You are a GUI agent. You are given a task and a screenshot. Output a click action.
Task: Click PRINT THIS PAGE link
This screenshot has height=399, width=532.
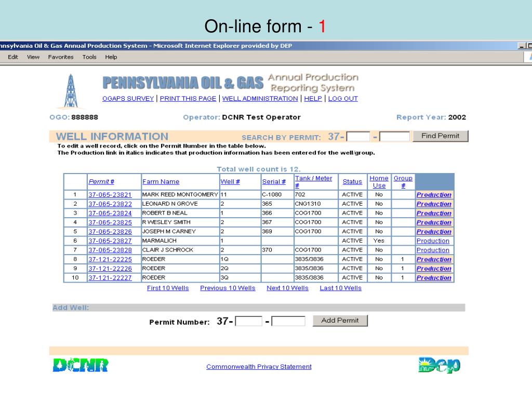[188, 98]
